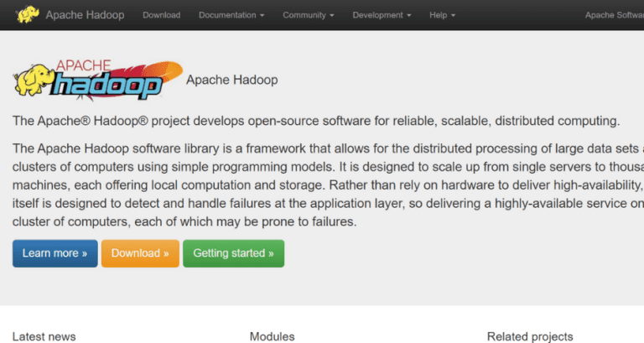The height and width of the screenshot is (343, 644).
Task: Open the Download navigation link
Action: tap(161, 15)
